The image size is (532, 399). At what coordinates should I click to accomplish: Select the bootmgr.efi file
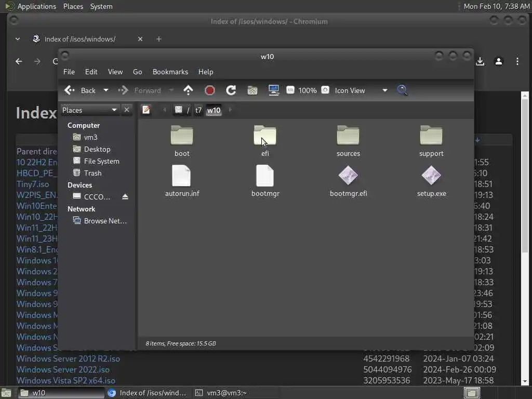click(x=348, y=181)
